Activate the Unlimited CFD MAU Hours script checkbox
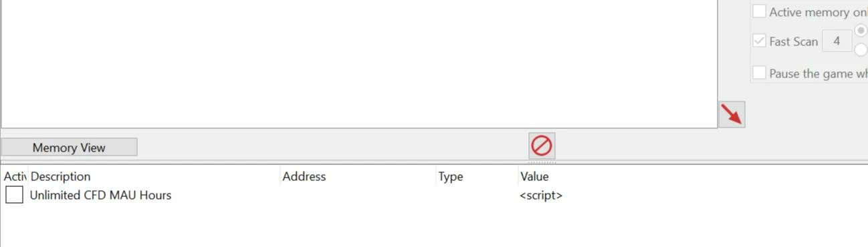Viewport: 868px width, 247px height. [x=14, y=195]
